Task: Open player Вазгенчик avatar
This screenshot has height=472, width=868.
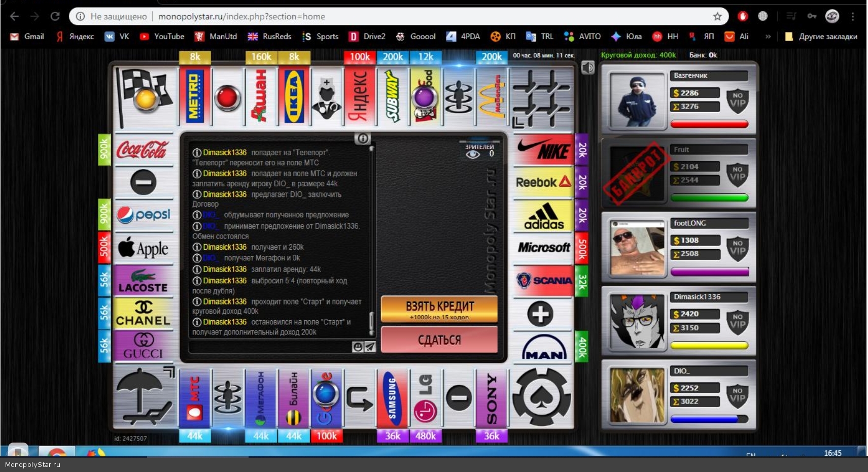Action: coord(637,100)
